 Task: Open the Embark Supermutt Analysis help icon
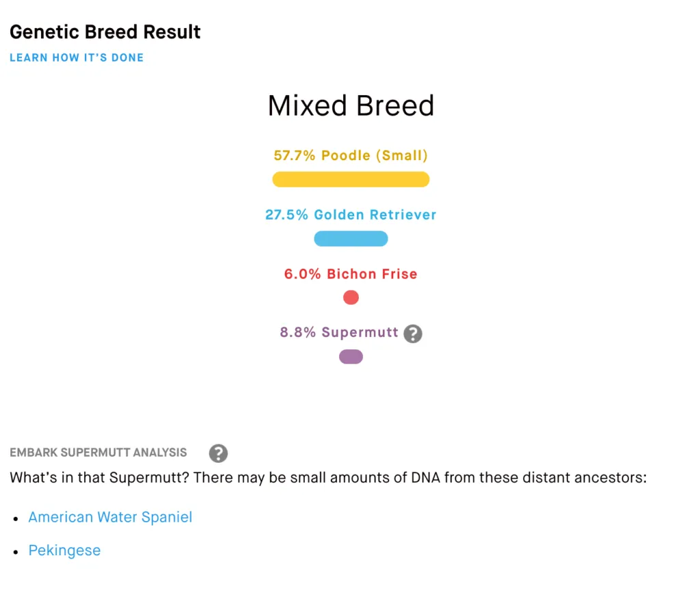tap(217, 453)
